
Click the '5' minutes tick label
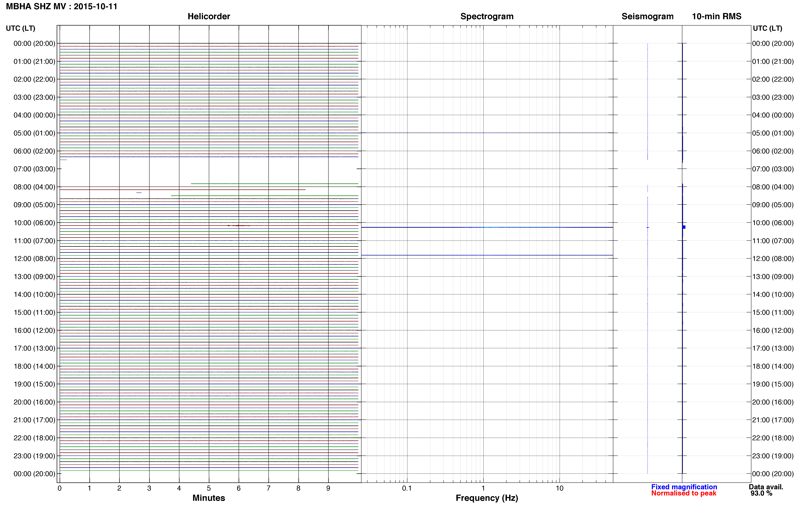[x=209, y=488]
